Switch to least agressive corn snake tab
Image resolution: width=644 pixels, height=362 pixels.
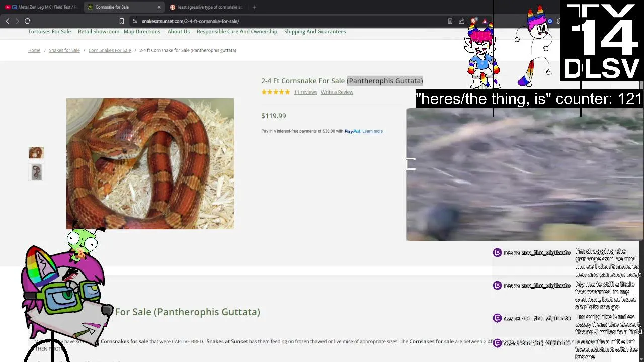point(206,7)
